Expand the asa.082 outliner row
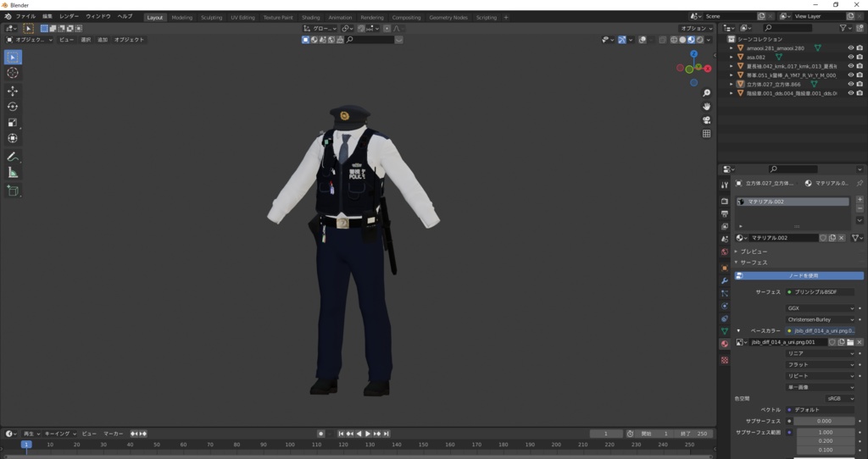The width and height of the screenshot is (868, 459). coord(732,57)
